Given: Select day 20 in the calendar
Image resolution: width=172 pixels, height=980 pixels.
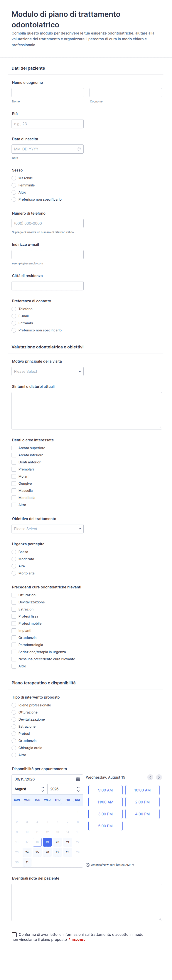Looking at the screenshot, I should (58, 842).
